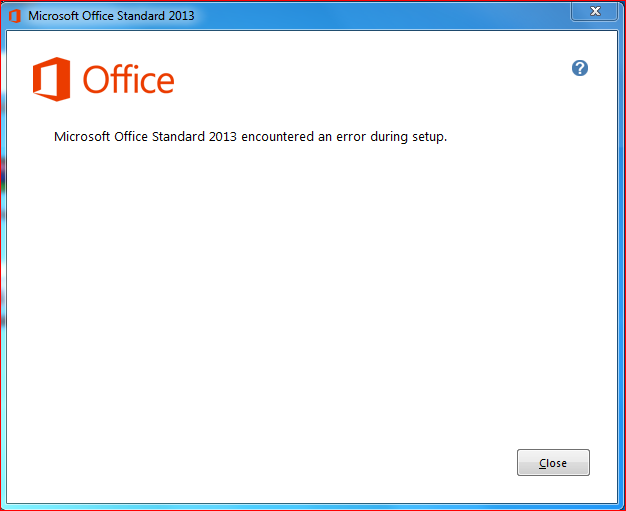626x511 pixels.
Task: Click "2013" in the window title text
Action: tap(181, 16)
